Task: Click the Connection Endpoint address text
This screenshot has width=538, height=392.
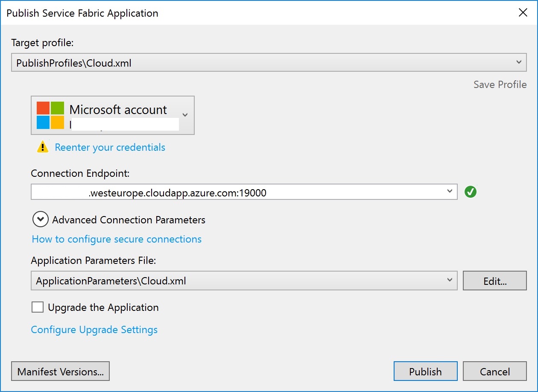Action: (178, 193)
